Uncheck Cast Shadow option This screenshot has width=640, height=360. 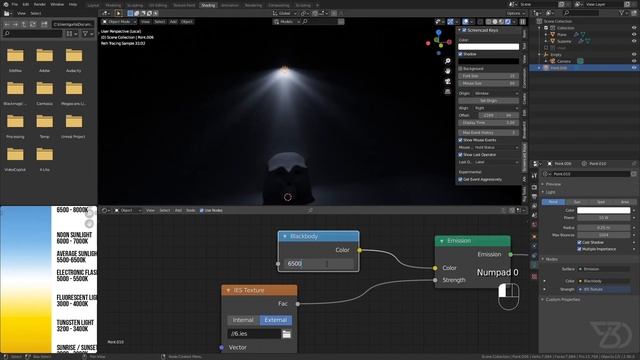click(x=579, y=242)
